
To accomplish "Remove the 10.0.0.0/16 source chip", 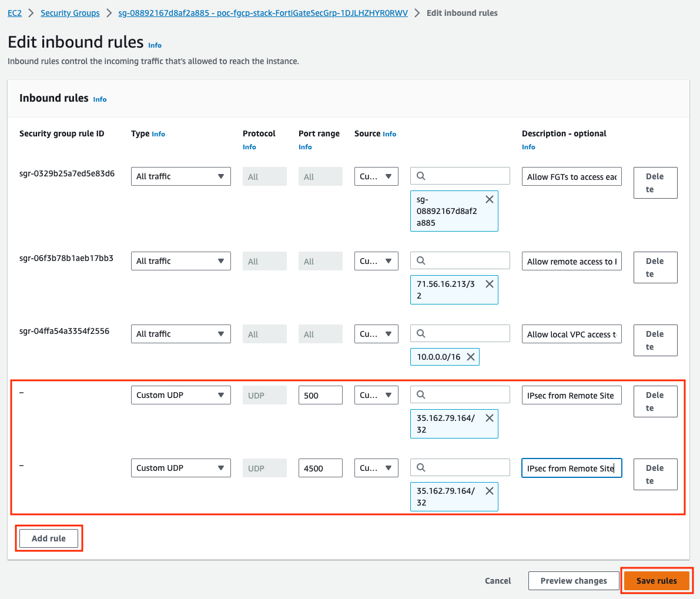I will tap(471, 357).
